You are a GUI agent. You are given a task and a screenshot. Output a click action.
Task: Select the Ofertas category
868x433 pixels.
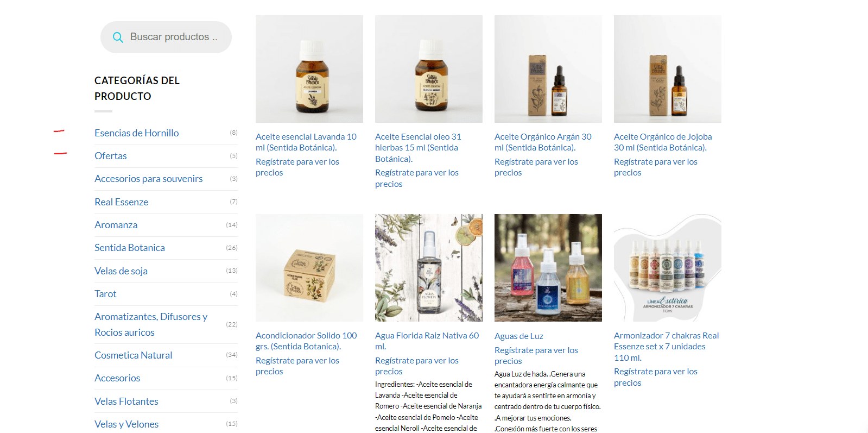[110, 156]
